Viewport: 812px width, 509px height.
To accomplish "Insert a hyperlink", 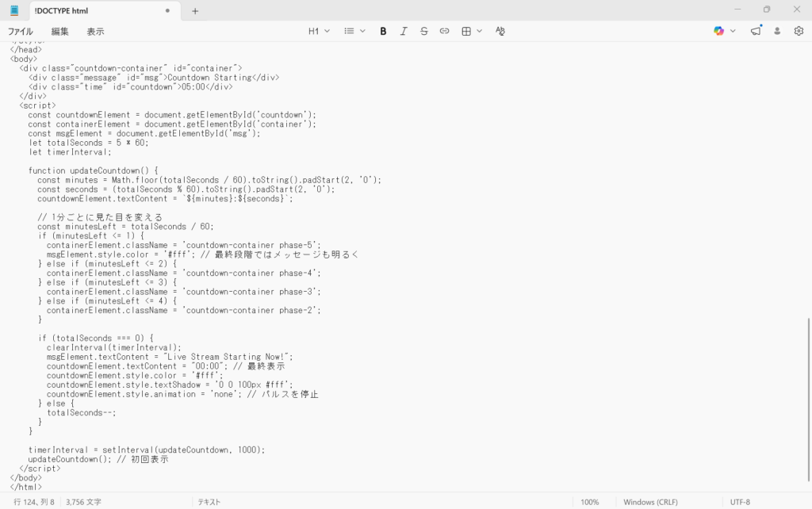I will click(x=444, y=31).
